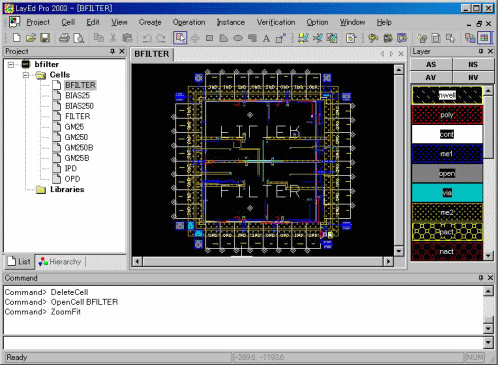Choose the cyan via layer swatch
Image resolution: width=500 pixels, height=365 pixels.
pos(447,193)
